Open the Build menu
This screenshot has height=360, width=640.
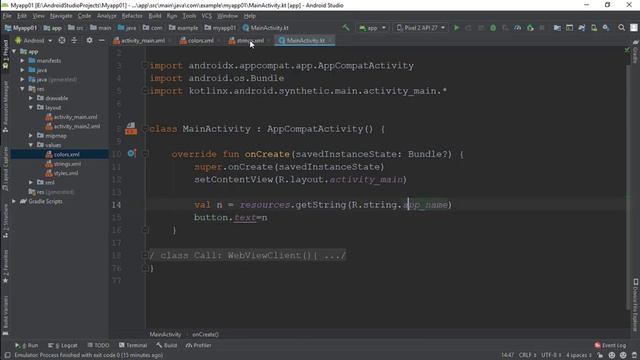(x=155, y=16)
